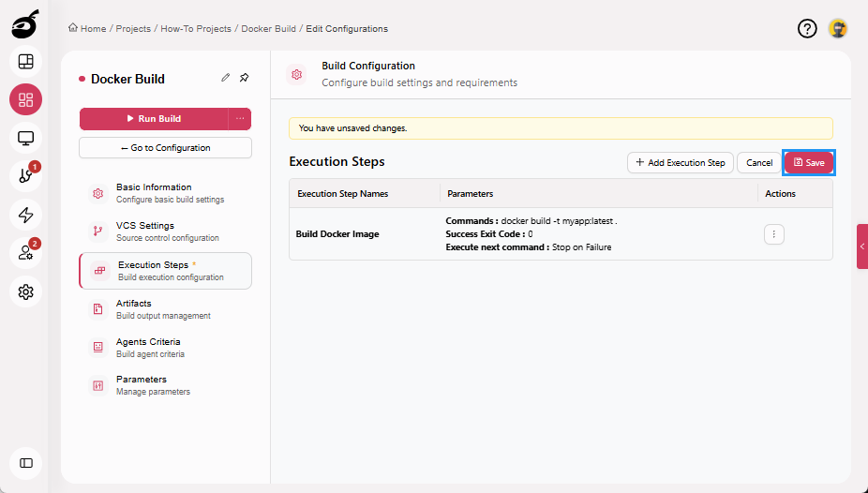Click the Actions column header

coord(780,194)
